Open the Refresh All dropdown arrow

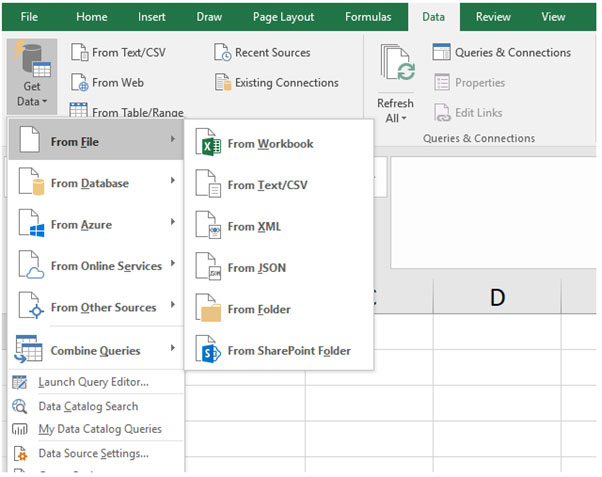point(404,118)
